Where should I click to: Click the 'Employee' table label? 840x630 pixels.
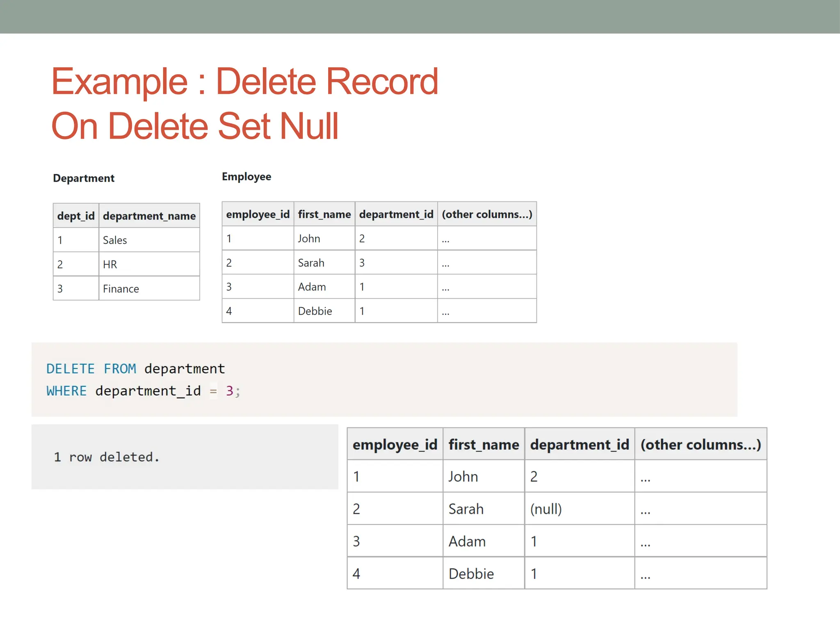coord(247,177)
